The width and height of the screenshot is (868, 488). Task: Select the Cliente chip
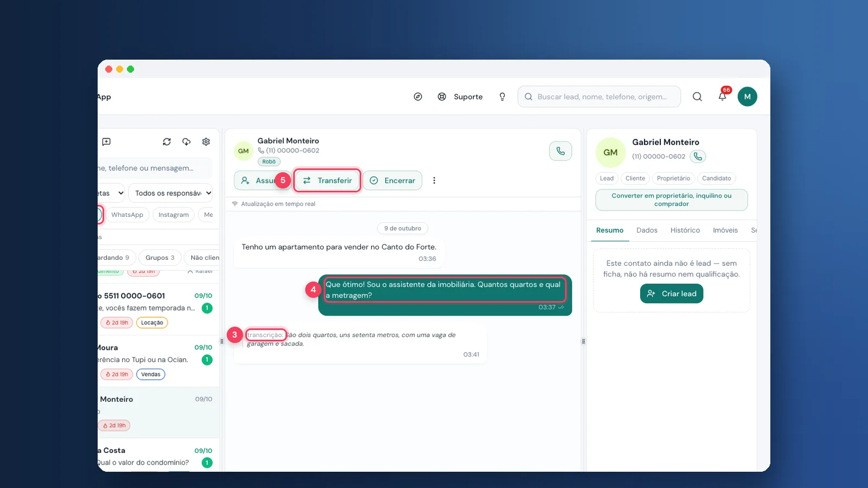[x=635, y=178]
